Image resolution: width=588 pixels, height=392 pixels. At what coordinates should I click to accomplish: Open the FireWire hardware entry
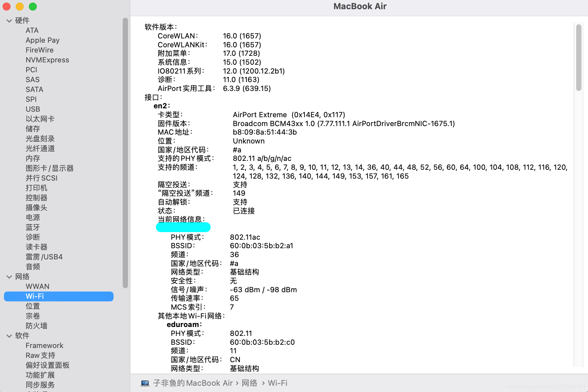point(40,50)
